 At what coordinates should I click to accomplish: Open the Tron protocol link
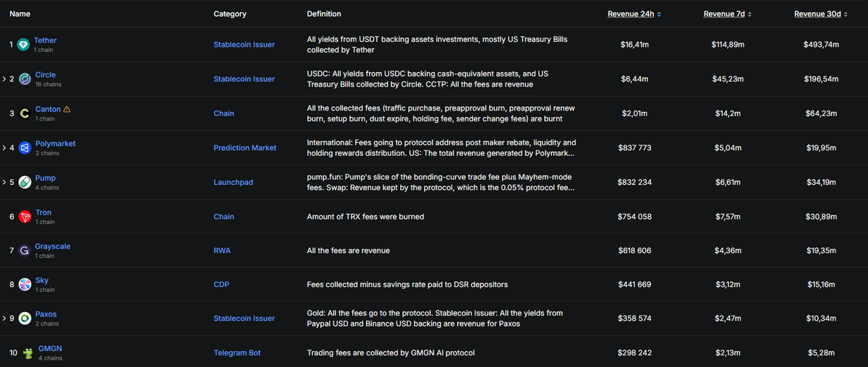pos(43,212)
